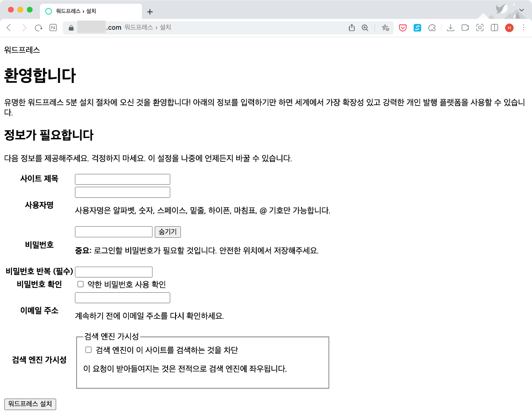532x417 pixels.
Task: Open Pocket extension
Action: click(x=403, y=28)
